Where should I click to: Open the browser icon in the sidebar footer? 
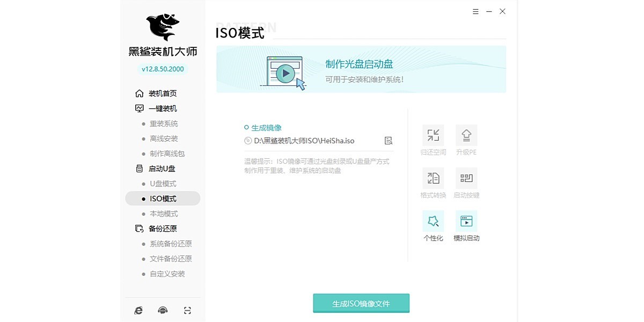(x=138, y=310)
